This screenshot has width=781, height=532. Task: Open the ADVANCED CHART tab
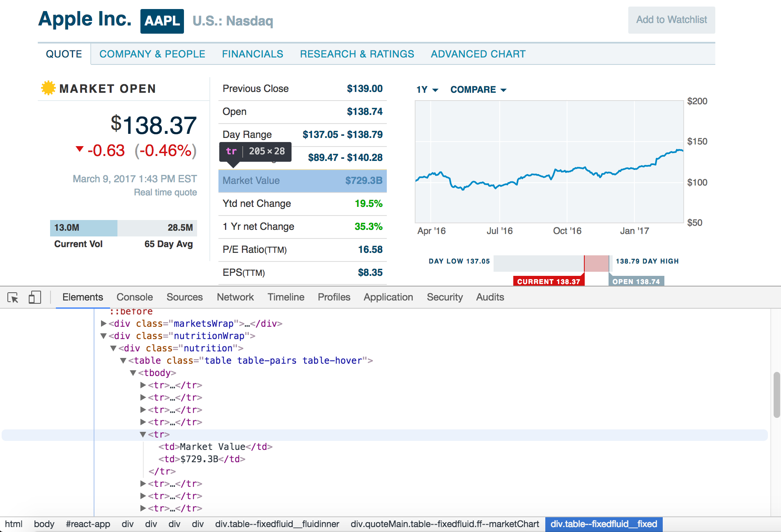[478, 54]
